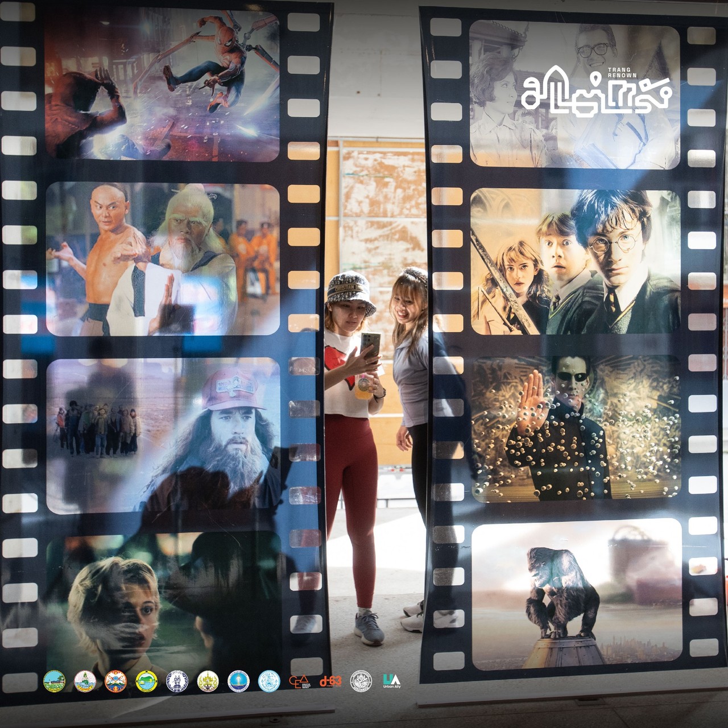728x728 pixels.
Task: Select the black-and-white couple film frame
Action: click(x=574, y=94)
